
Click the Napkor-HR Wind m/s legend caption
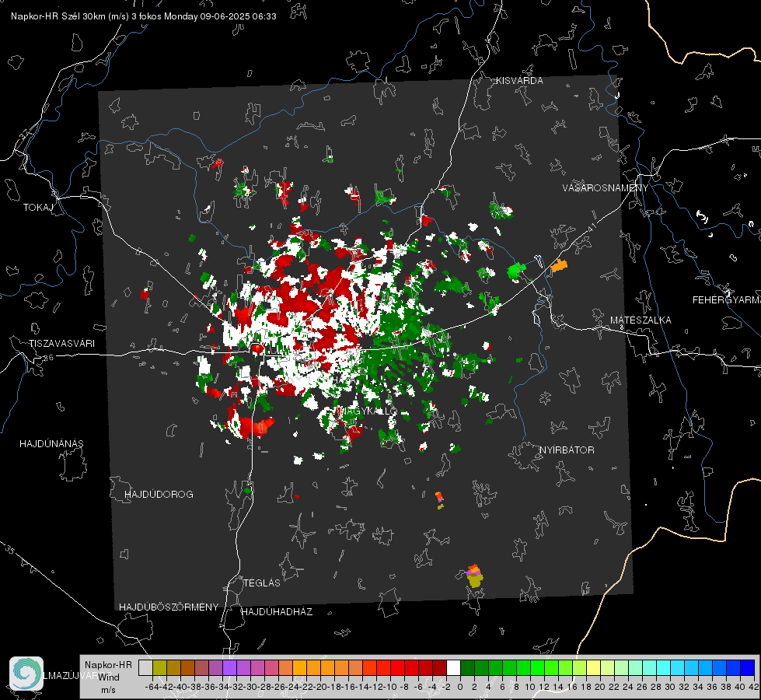108,677
